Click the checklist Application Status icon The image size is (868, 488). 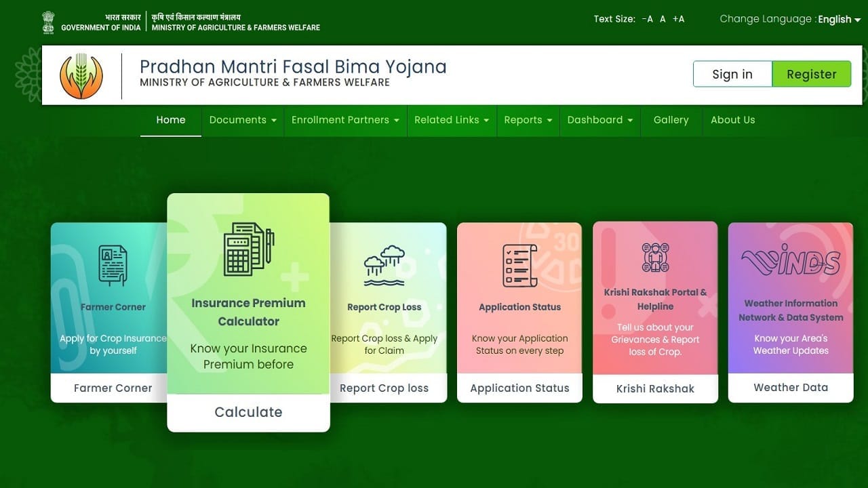(x=519, y=265)
